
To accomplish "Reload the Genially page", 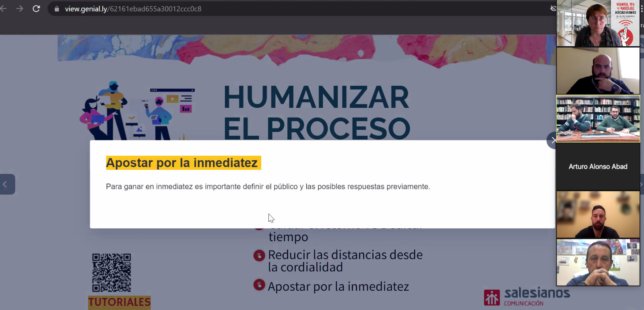I will click(x=36, y=8).
